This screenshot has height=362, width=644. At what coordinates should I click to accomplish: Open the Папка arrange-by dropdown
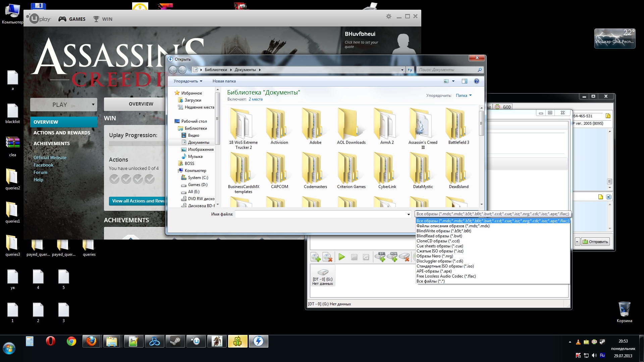pos(464,96)
